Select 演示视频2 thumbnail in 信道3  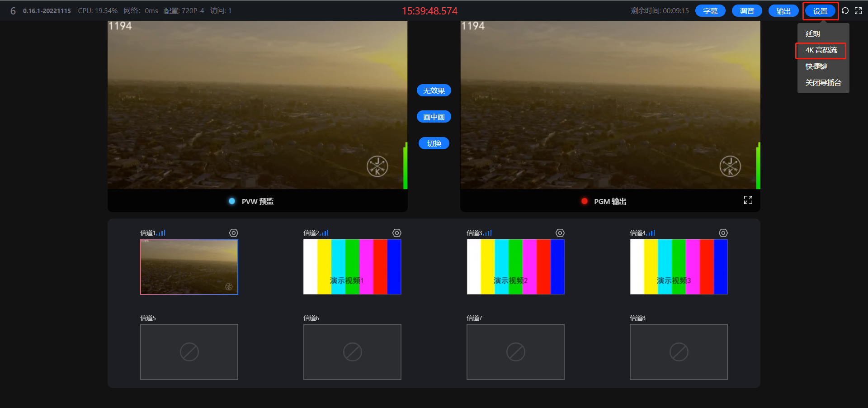click(515, 267)
